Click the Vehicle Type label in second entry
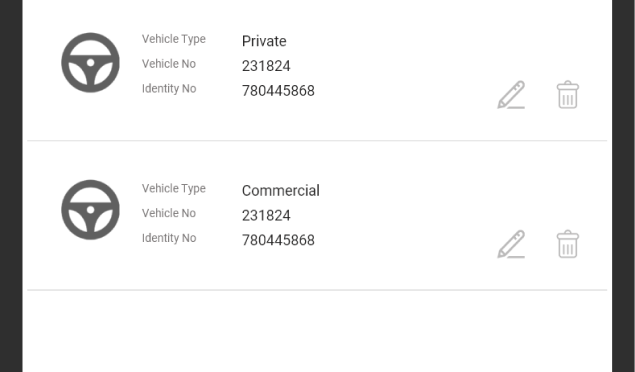The width and height of the screenshot is (635, 372). (x=174, y=189)
